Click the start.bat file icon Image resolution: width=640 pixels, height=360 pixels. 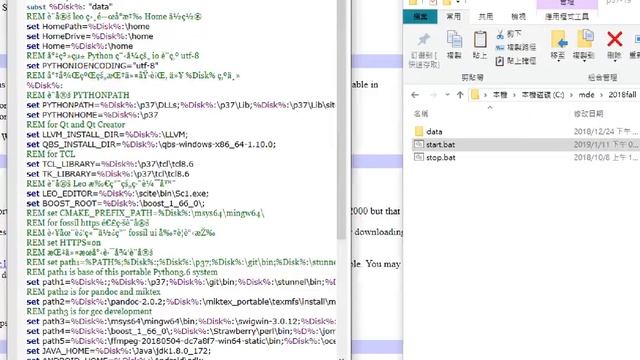[x=419, y=144]
